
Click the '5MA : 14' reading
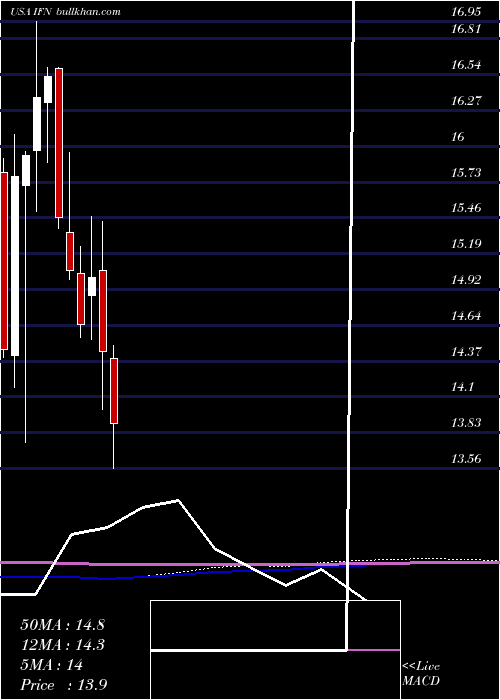pyautogui.click(x=52, y=665)
